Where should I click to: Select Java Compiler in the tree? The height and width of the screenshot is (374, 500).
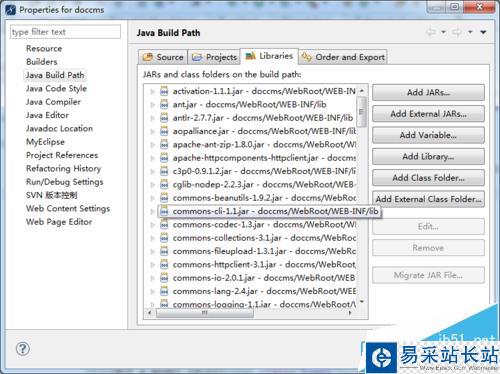pyautogui.click(x=53, y=102)
